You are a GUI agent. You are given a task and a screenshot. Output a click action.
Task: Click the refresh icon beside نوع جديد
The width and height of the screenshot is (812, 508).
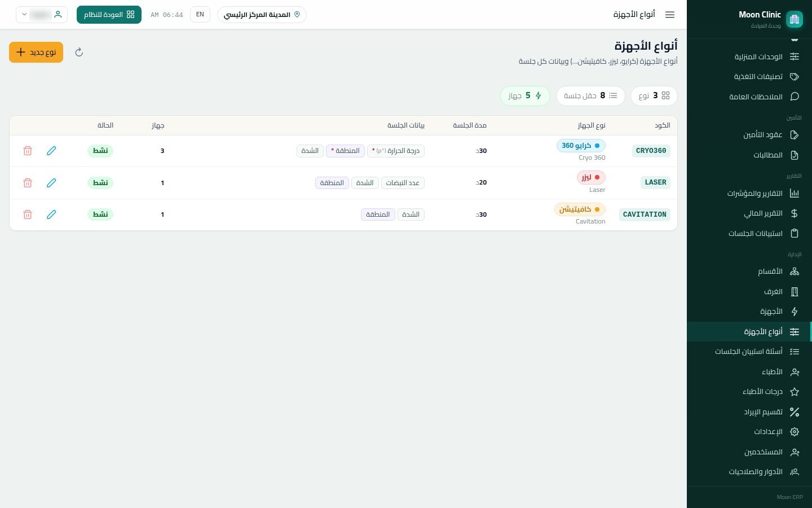tap(79, 52)
